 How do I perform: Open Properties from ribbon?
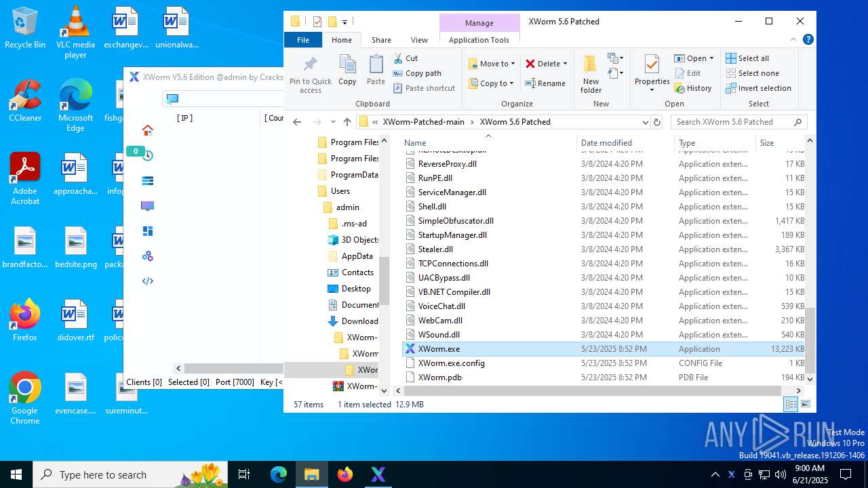pos(652,73)
